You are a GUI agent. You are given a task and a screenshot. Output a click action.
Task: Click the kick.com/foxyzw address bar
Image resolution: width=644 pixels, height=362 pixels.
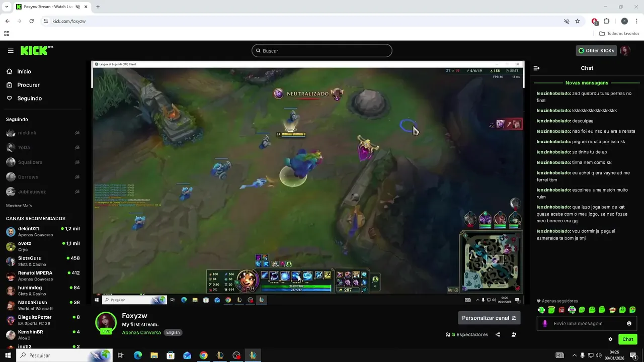coord(302,21)
